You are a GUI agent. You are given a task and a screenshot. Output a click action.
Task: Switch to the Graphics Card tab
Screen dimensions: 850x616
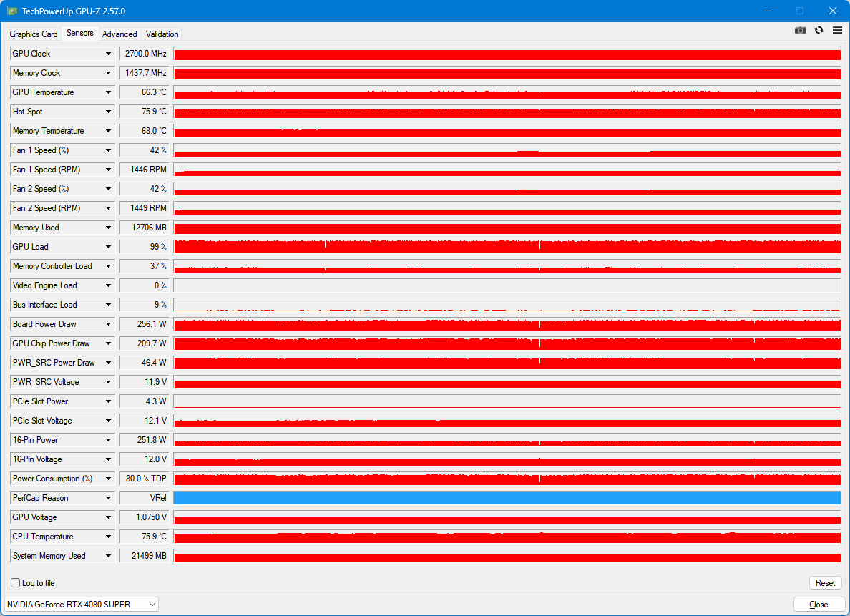[x=34, y=34]
